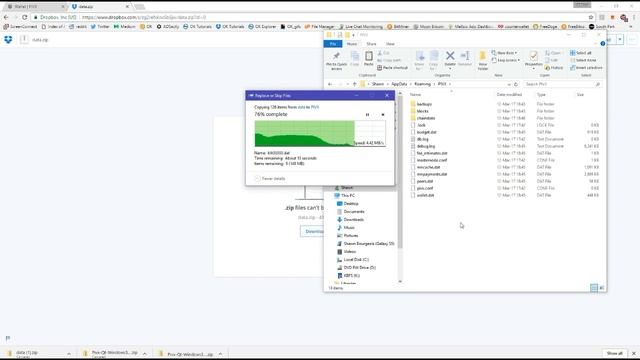The image size is (640, 360).
Task: Cancel the file copy with the X button
Action: pyautogui.click(x=383, y=115)
